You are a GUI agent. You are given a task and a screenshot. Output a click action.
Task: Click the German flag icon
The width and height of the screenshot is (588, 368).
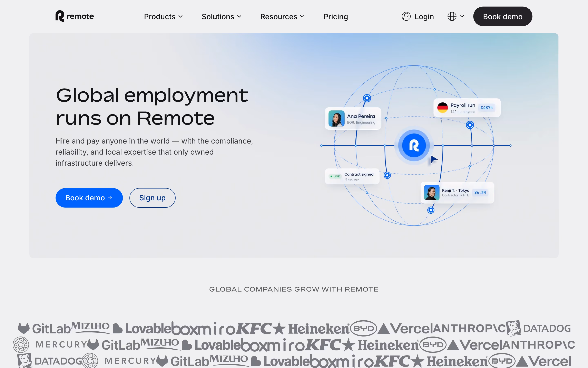point(442,108)
